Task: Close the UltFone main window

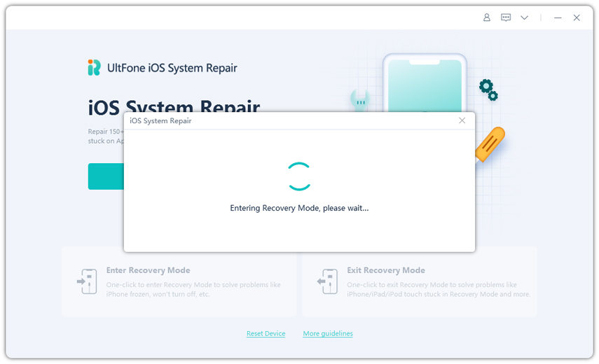Action: [577, 17]
